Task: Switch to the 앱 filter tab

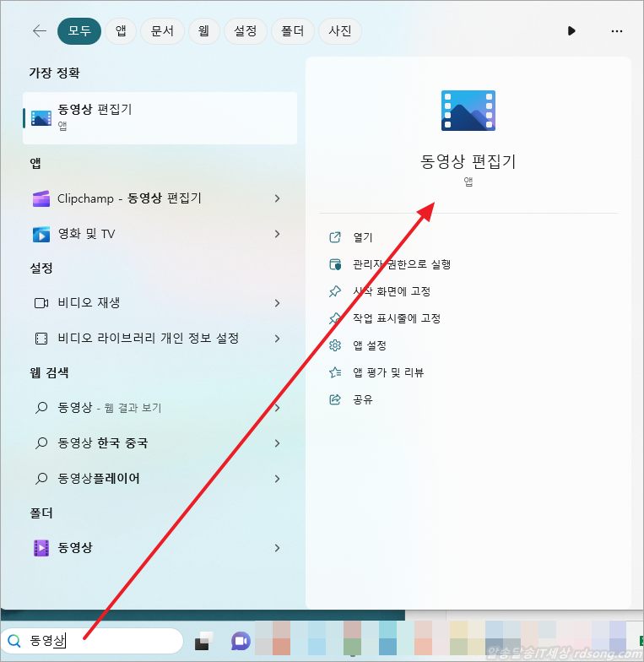Action: coord(121,31)
